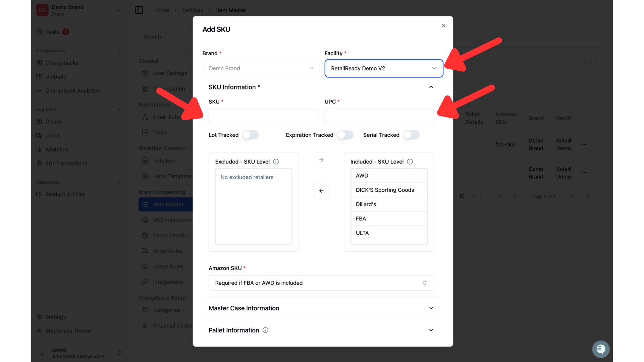This screenshot has height=362, width=644.
Task: Click Tasks checkbox icon under Automations
Action: pyautogui.click(x=145, y=132)
